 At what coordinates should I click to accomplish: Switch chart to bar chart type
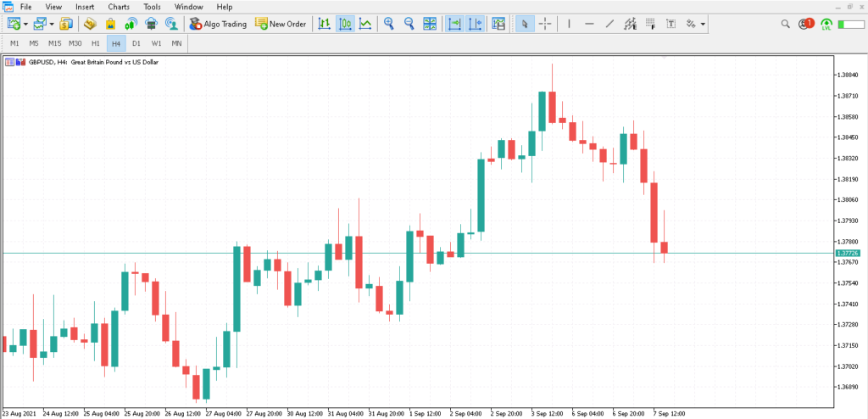coord(325,24)
